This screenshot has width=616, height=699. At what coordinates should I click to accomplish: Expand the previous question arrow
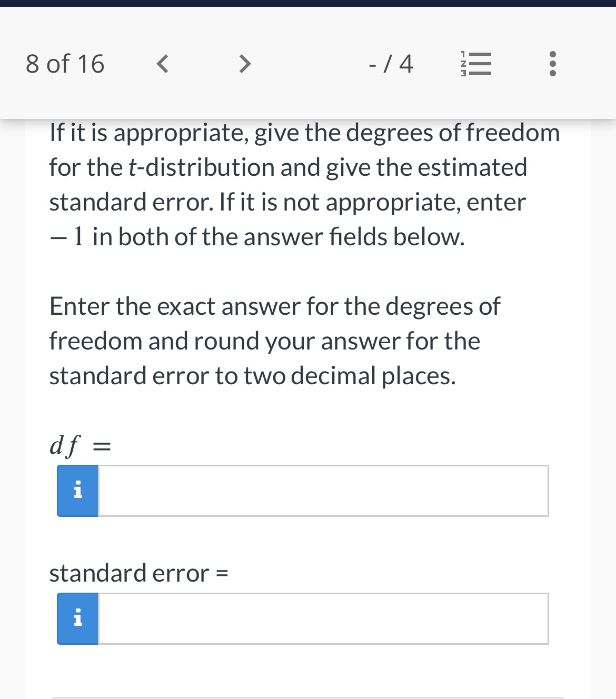(163, 64)
